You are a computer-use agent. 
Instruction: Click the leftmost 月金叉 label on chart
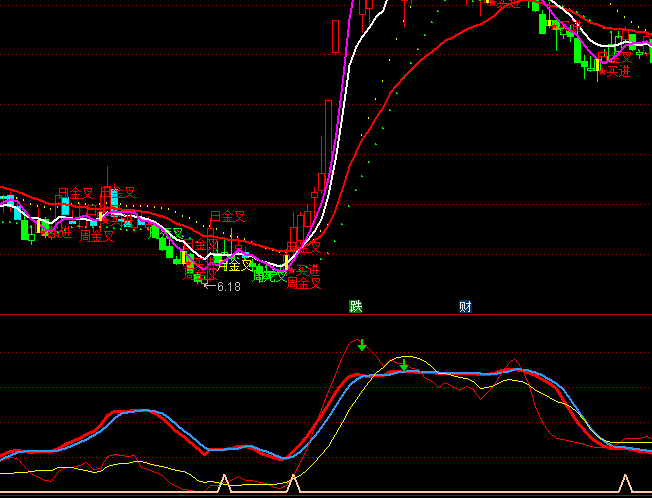[x=75, y=193]
